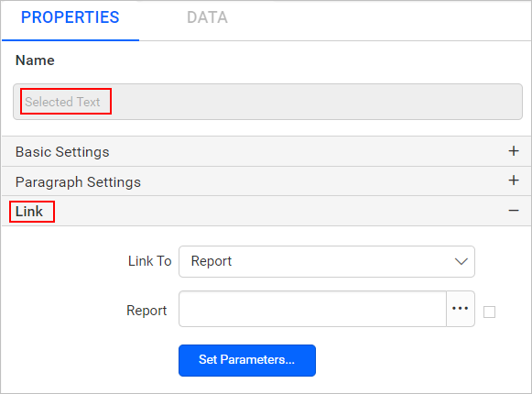The width and height of the screenshot is (532, 394).
Task: Click the Paragraph Settings section header
Action: 266,181
